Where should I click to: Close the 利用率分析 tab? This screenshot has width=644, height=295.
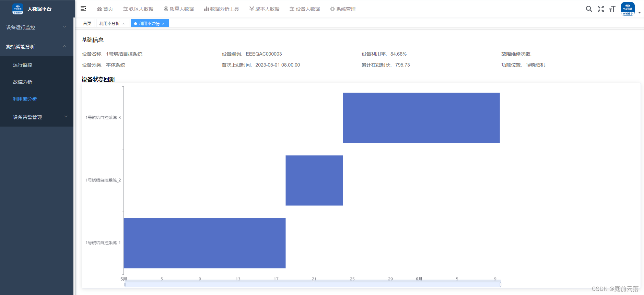(x=124, y=24)
